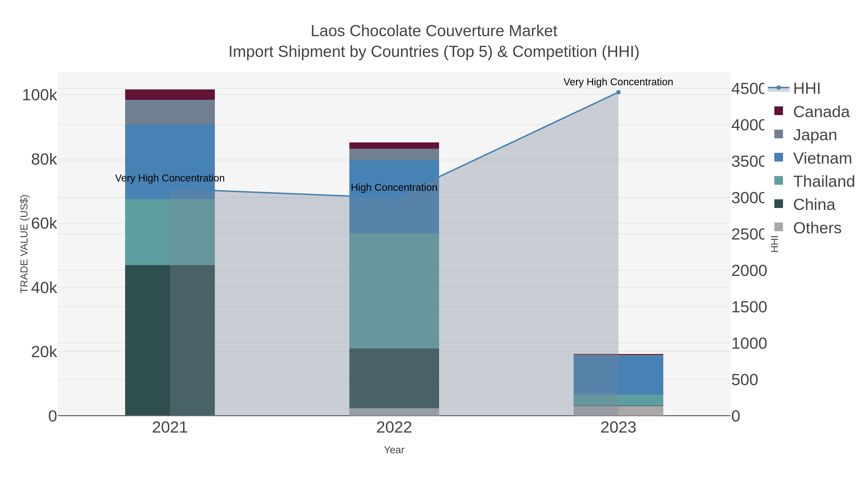Viewport: 868px width, 488px height.
Task: Toggle the HHI line in the legend
Action: point(794,89)
